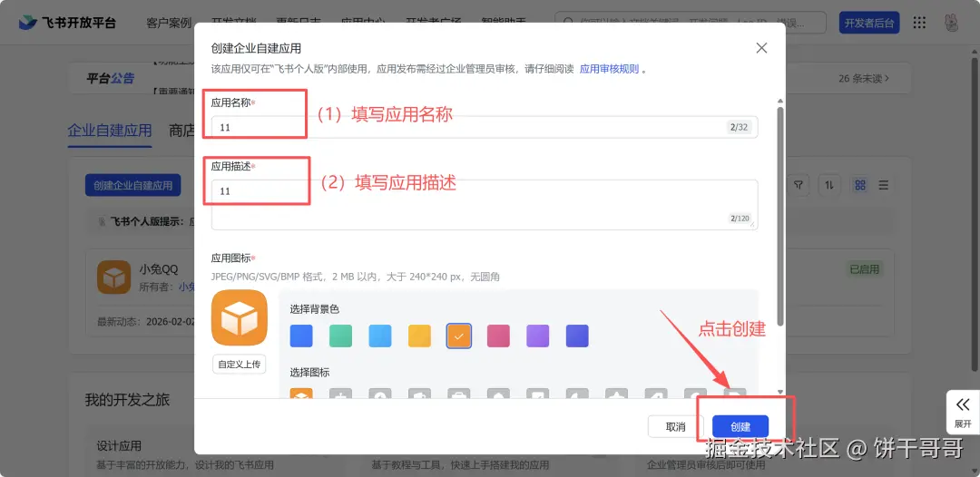Click the 平台公告 label
Viewport: 980px width, 477px height.
pyautogui.click(x=110, y=79)
